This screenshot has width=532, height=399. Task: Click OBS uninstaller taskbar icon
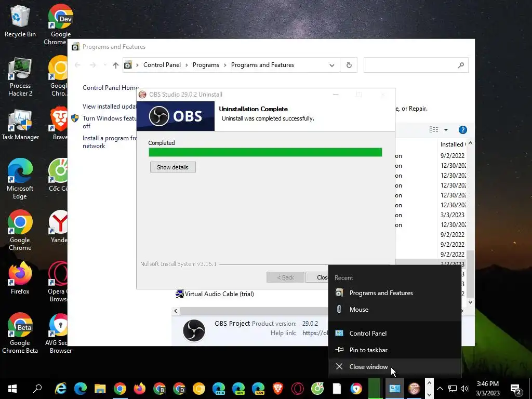pyautogui.click(x=414, y=388)
